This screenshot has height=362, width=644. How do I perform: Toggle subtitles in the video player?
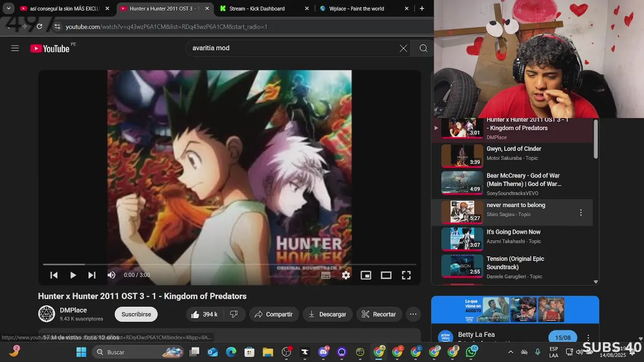pos(326,275)
